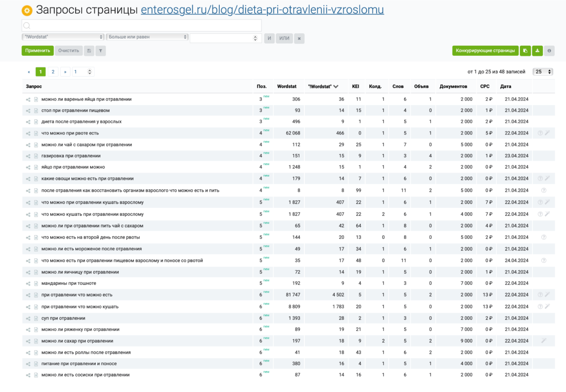Open the 'Больше или равен' condition dropdown
Viewport: 566px width, 392px height.
coord(147,37)
